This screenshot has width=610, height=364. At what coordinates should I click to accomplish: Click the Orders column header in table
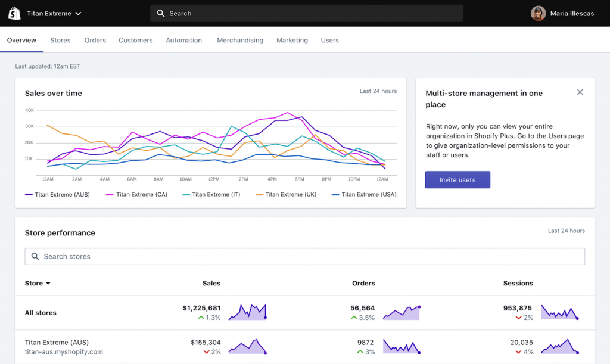363,283
